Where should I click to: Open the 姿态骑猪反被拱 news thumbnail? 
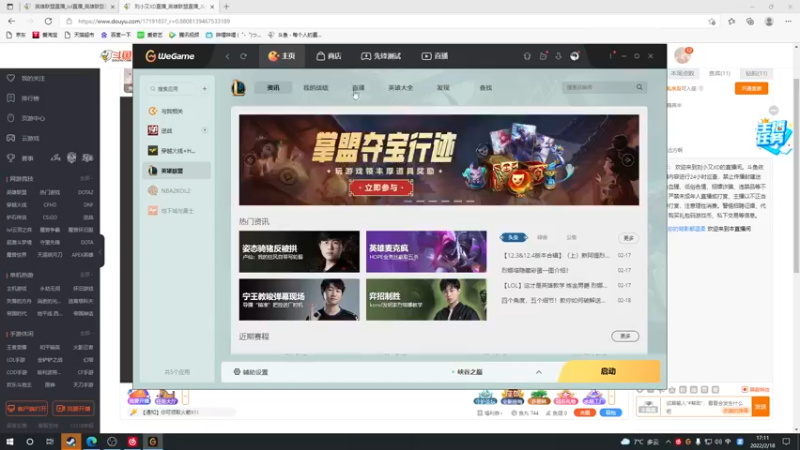(x=299, y=252)
